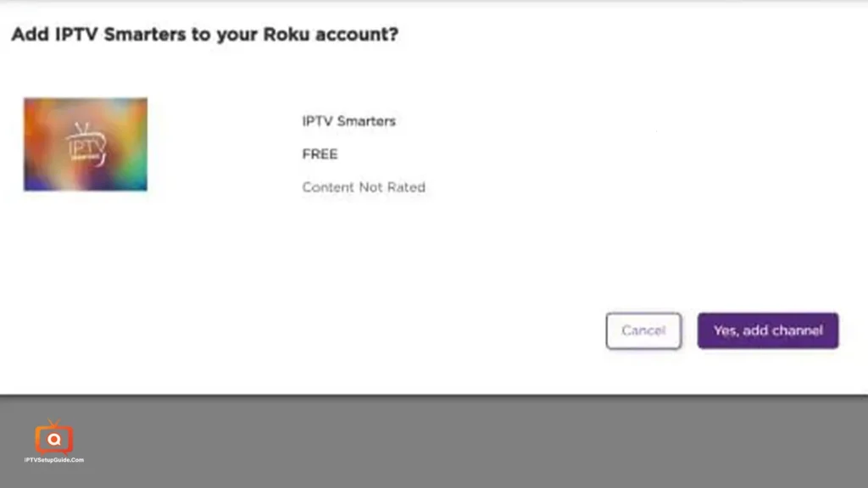This screenshot has height=488, width=868.
Task: Click the magnifier inside the orange TV icon
Action: click(x=53, y=440)
